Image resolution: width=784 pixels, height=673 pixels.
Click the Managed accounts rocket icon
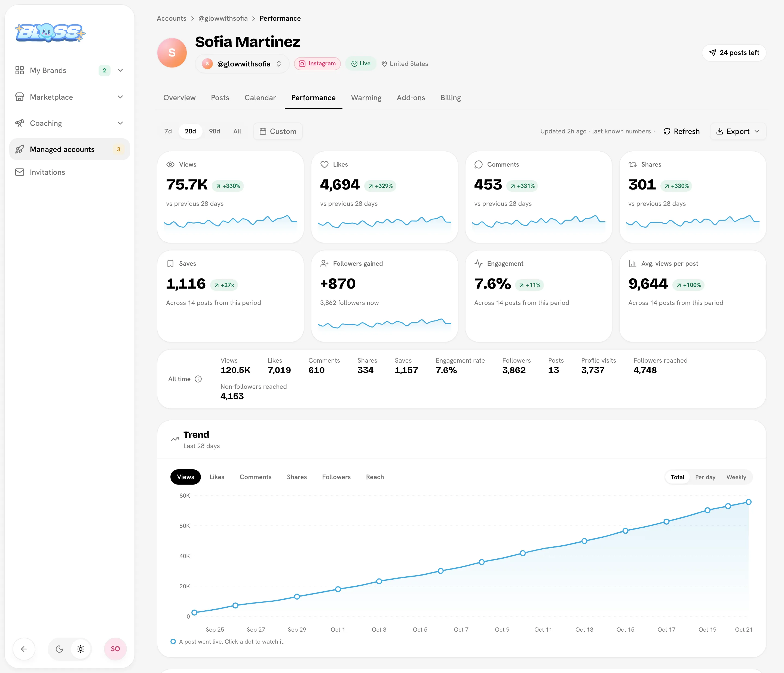tap(19, 149)
